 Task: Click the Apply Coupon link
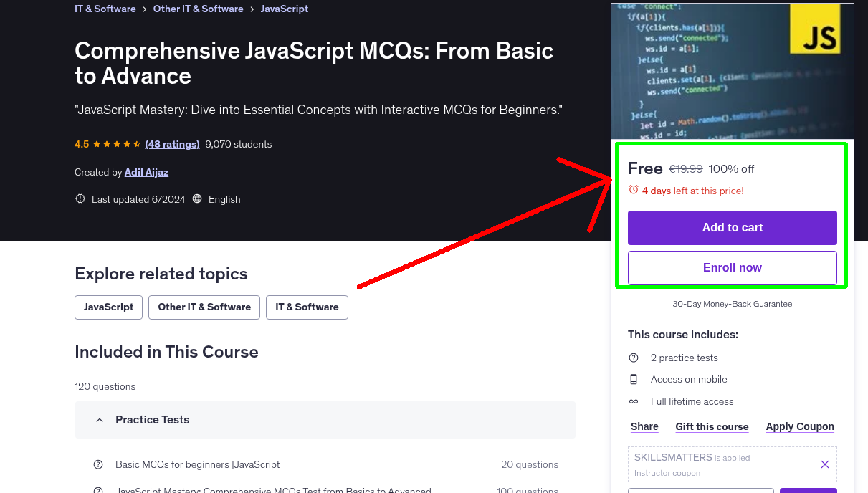pyautogui.click(x=800, y=426)
